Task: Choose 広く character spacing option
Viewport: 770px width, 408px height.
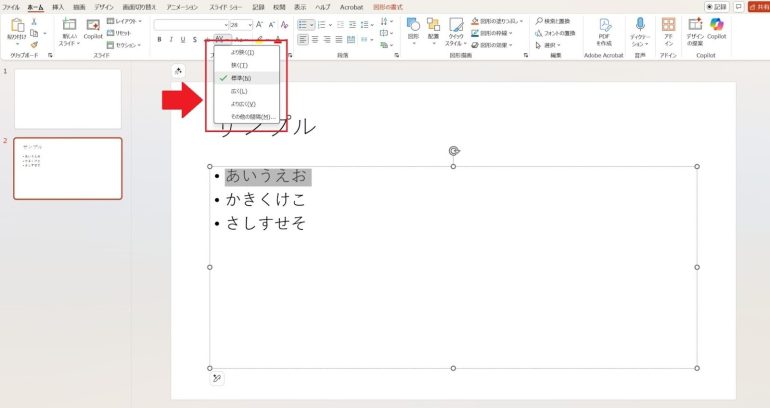Action: pyautogui.click(x=242, y=91)
